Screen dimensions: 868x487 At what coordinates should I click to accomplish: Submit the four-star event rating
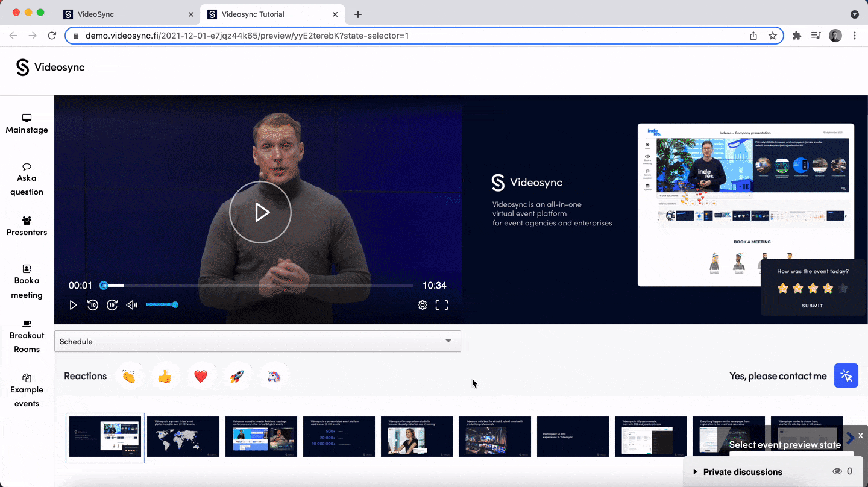[x=812, y=306]
